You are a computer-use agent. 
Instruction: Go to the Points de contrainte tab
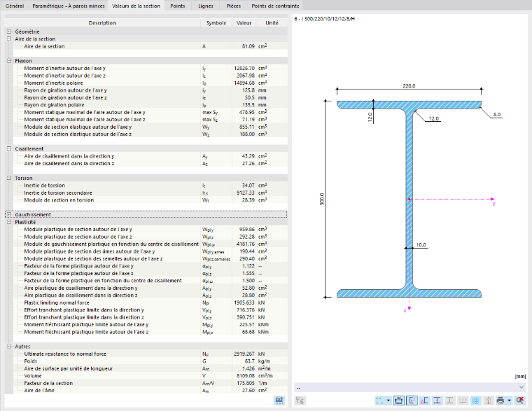[x=276, y=6]
